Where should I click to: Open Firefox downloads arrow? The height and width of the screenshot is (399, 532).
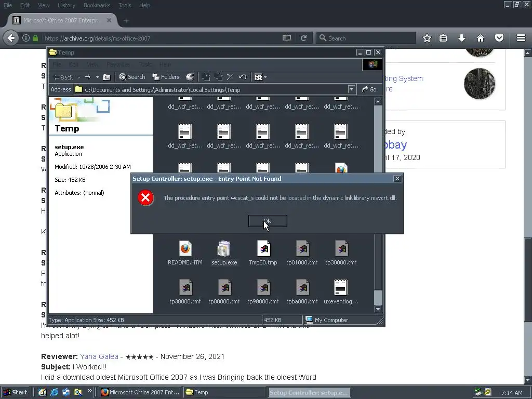click(462, 38)
